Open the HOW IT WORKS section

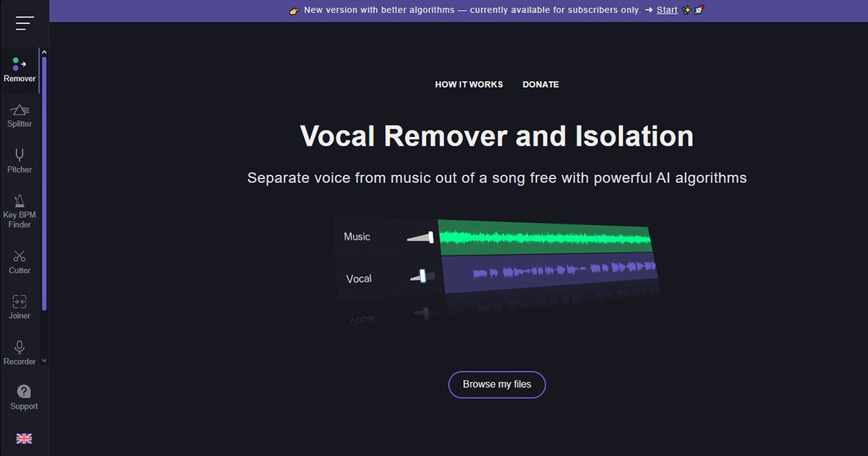[469, 85]
